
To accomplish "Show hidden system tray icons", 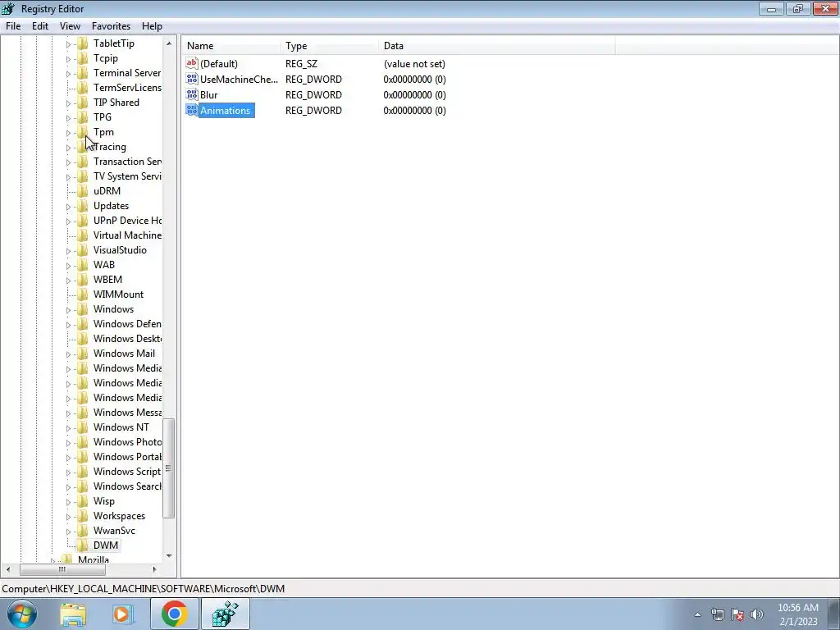I will point(697,614).
